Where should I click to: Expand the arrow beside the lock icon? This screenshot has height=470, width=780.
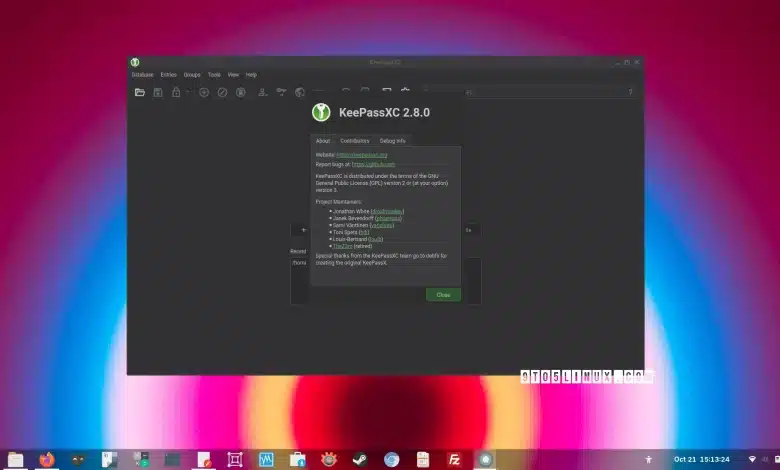point(188,92)
